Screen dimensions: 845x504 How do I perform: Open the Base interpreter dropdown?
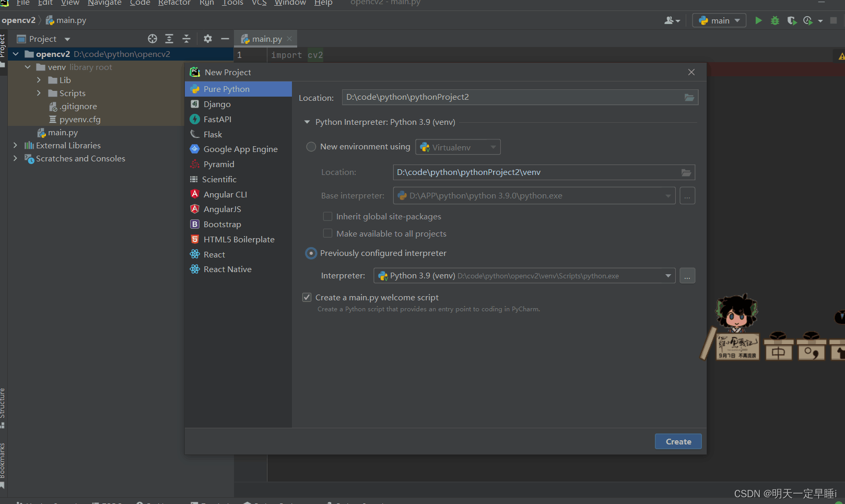click(x=534, y=196)
